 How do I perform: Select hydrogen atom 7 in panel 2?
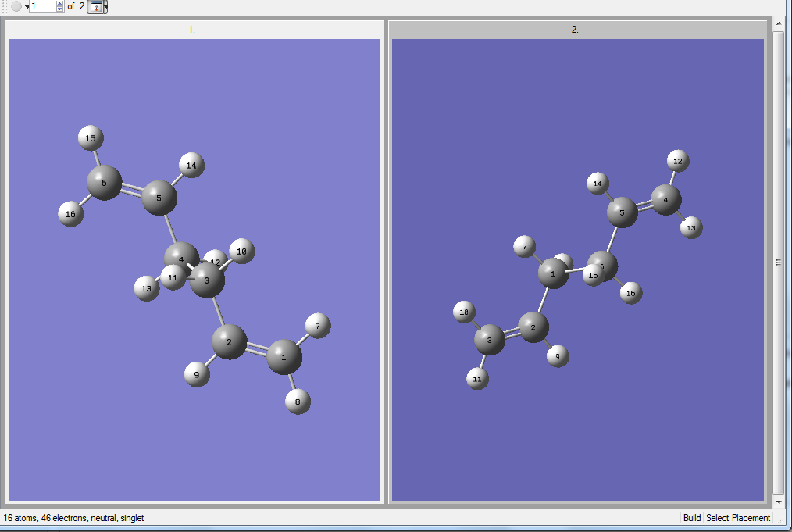click(524, 247)
